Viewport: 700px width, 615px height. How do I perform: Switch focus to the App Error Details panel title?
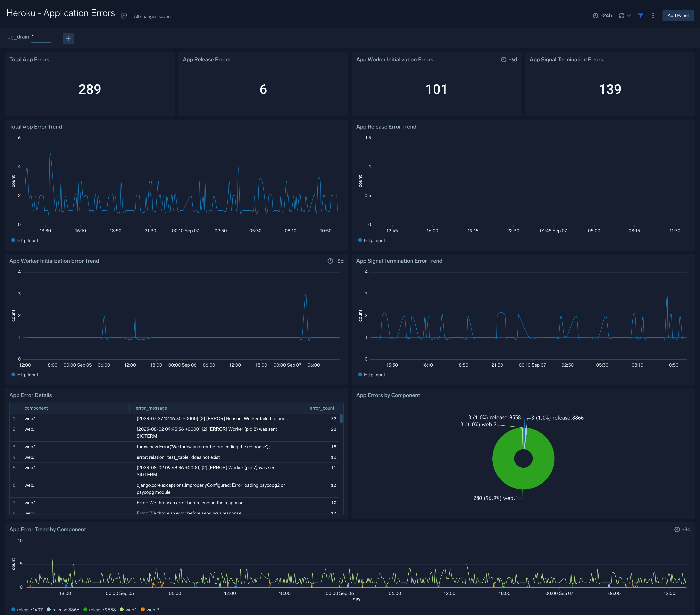[x=30, y=395]
